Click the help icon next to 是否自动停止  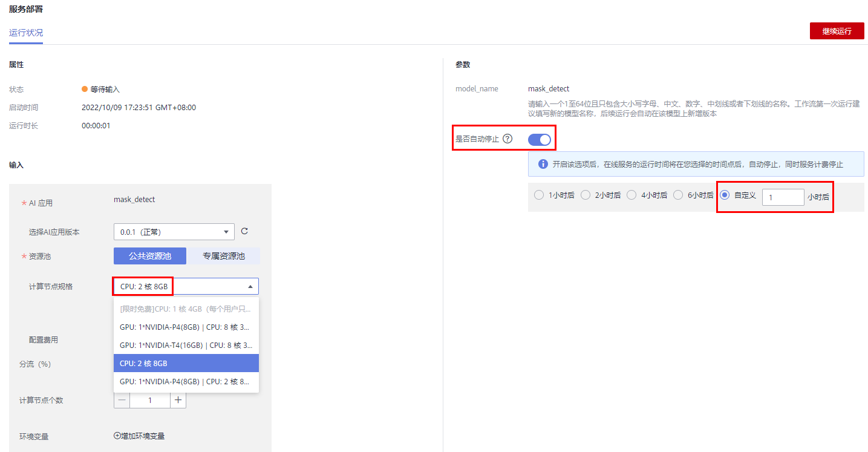507,139
